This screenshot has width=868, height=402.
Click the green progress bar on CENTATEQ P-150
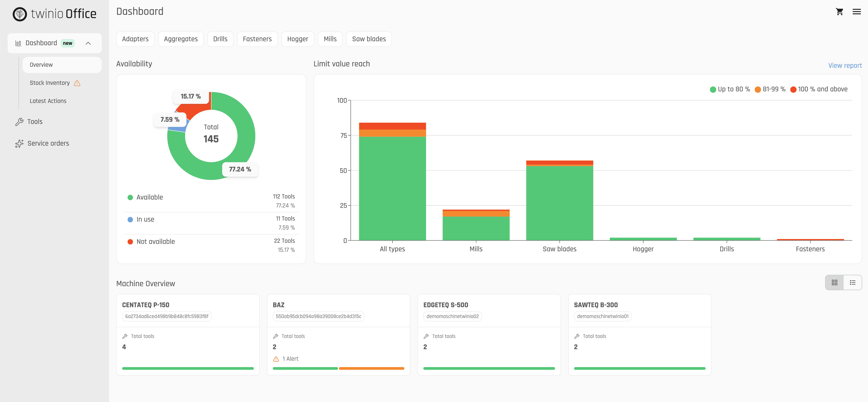coord(188,369)
